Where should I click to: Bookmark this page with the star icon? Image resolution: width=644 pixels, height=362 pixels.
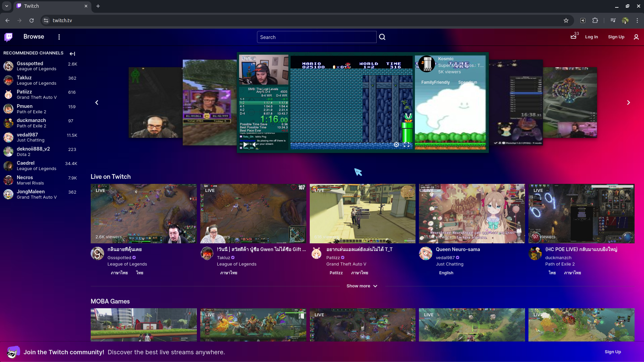566,21
